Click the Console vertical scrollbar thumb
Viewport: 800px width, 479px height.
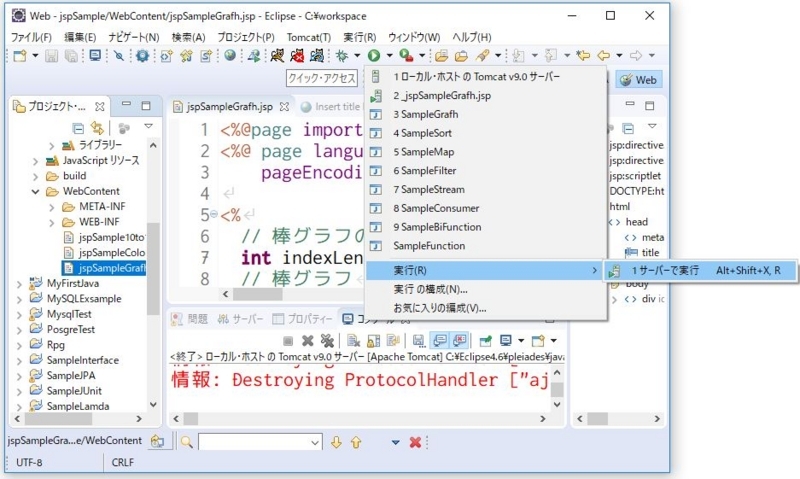tap(557, 389)
